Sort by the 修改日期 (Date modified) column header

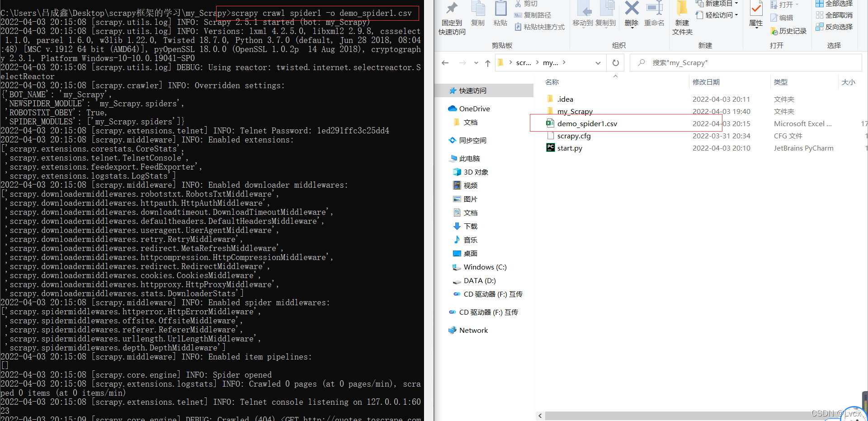pos(706,82)
